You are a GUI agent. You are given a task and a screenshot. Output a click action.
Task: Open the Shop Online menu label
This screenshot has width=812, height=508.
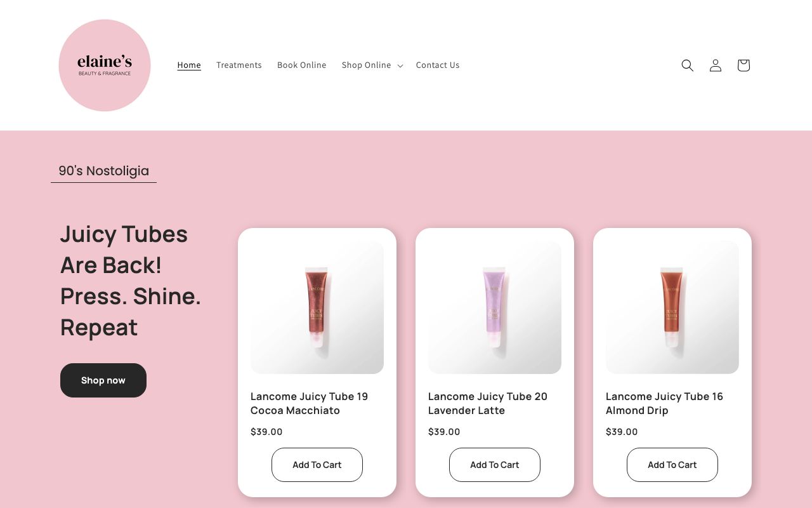367,65
